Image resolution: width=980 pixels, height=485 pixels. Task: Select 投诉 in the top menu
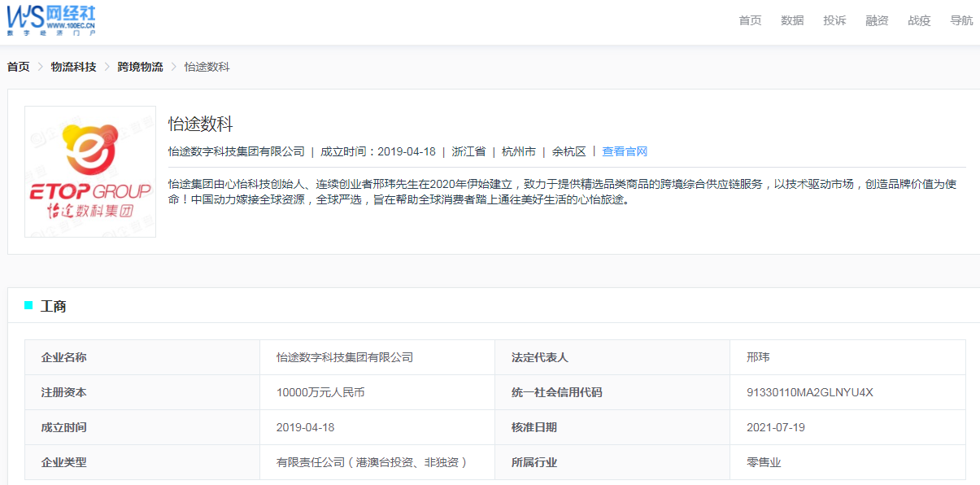(834, 21)
